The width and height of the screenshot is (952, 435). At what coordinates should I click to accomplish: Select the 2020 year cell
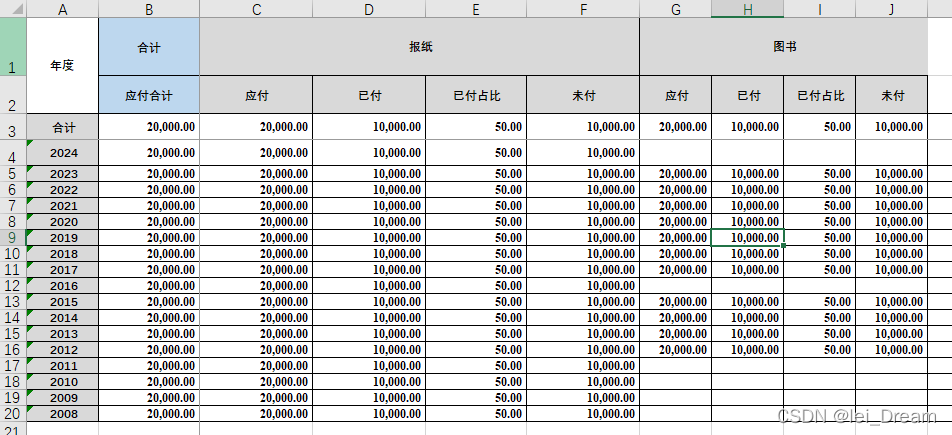tap(63, 222)
